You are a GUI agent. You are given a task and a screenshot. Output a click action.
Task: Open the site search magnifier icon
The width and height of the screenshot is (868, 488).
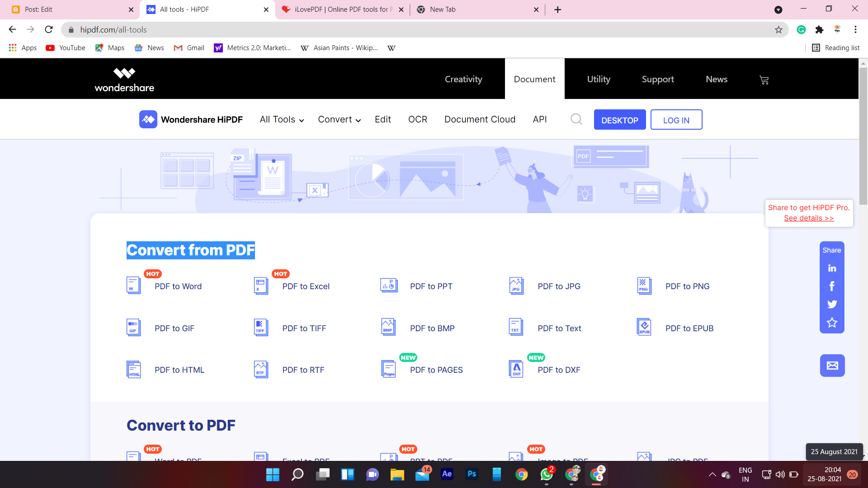(576, 119)
